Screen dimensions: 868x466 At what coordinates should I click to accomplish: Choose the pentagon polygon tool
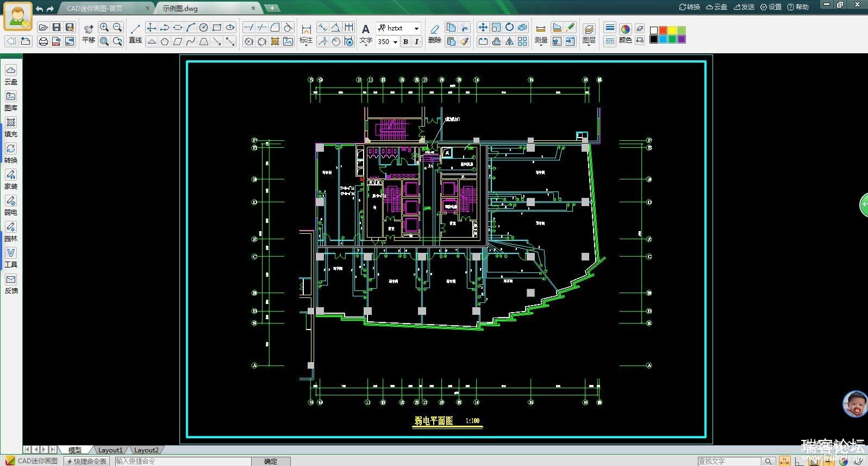click(165, 41)
